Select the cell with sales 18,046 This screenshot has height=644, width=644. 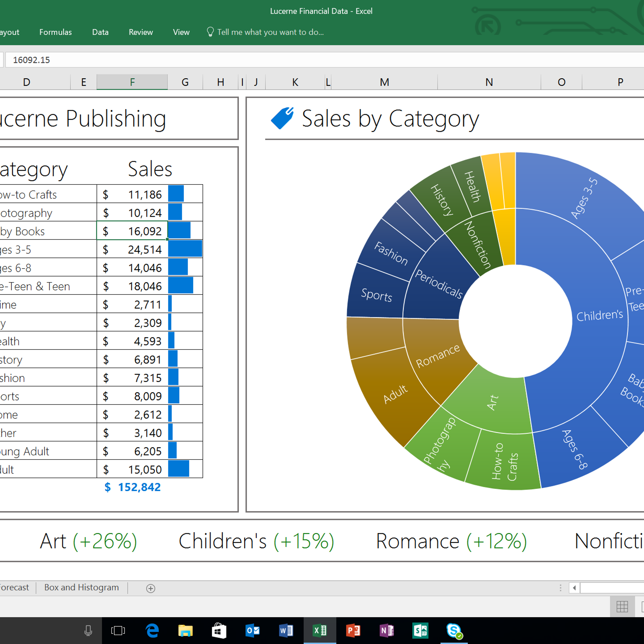pyautogui.click(x=132, y=286)
